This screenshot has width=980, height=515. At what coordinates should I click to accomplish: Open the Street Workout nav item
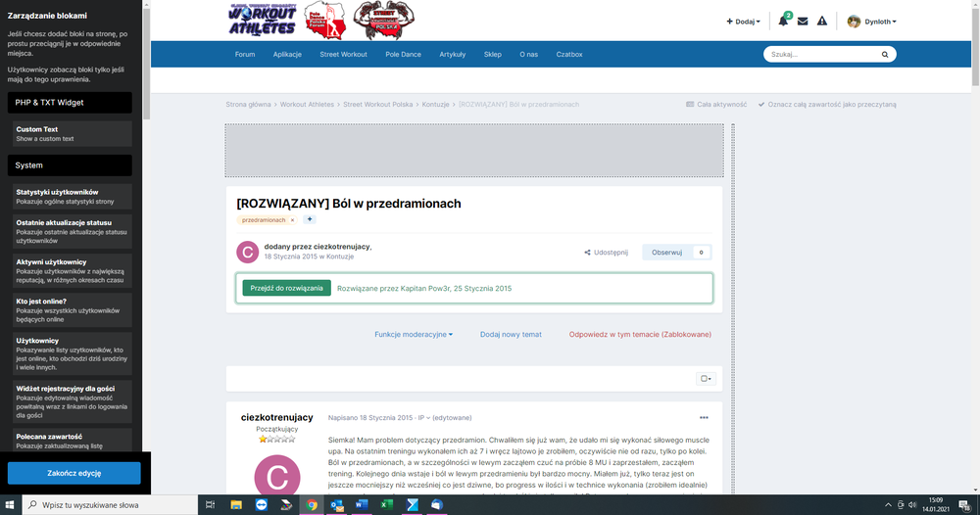[343, 55]
